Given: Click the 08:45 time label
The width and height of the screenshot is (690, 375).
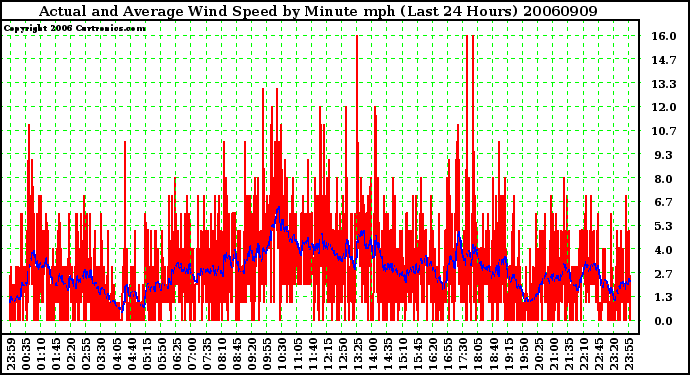Looking at the screenshot, I should click(237, 354).
